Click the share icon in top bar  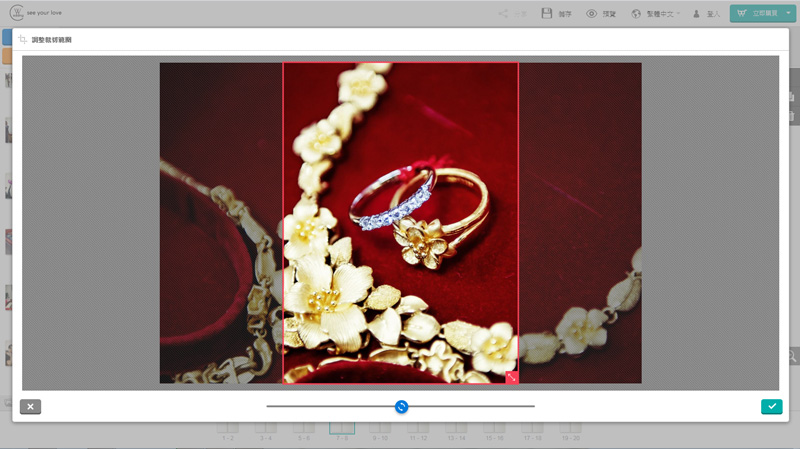pyautogui.click(x=504, y=14)
